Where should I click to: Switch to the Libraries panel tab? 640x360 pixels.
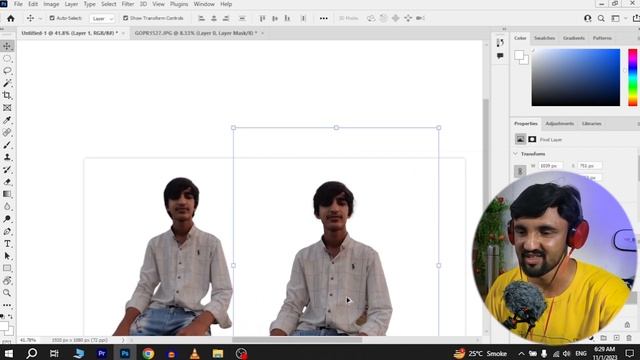tap(592, 124)
